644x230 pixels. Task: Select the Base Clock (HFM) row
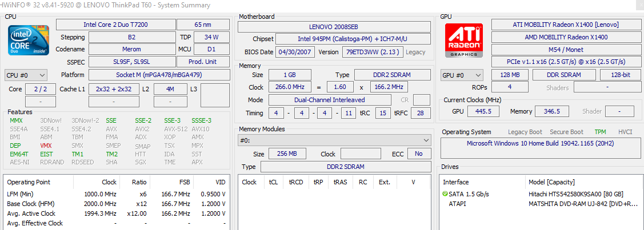pyautogui.click(x=116, y=204)
